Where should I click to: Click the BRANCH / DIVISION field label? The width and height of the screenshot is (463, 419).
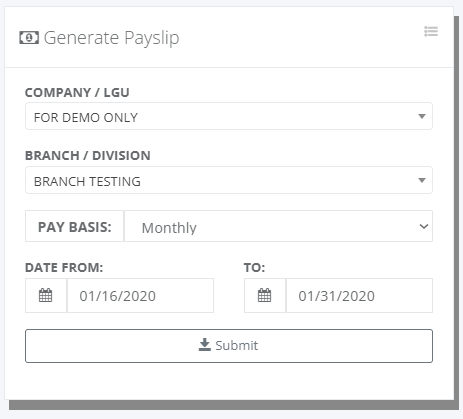[x=88, y=156]
